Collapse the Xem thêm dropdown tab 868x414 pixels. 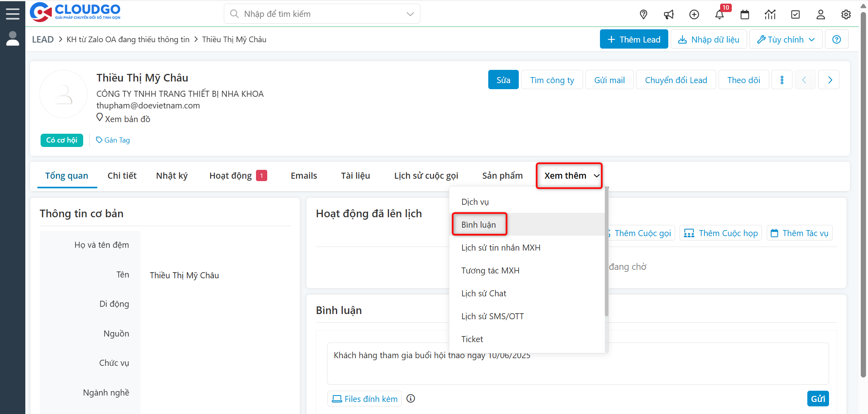pyautogui.click(x=569, y=175)
